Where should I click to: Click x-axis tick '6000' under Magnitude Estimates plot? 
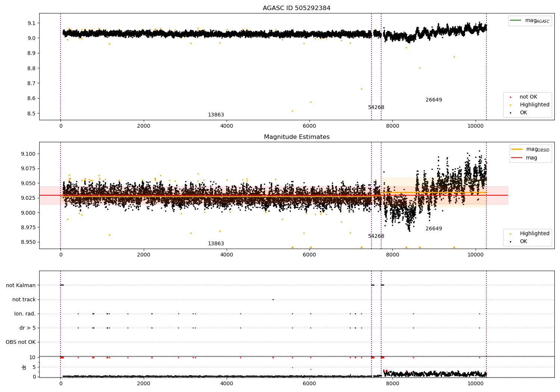click(x=309, y=255)
